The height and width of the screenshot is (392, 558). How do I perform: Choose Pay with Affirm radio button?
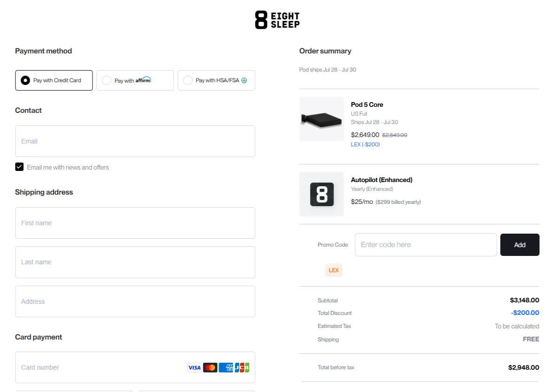pos(106,80)
